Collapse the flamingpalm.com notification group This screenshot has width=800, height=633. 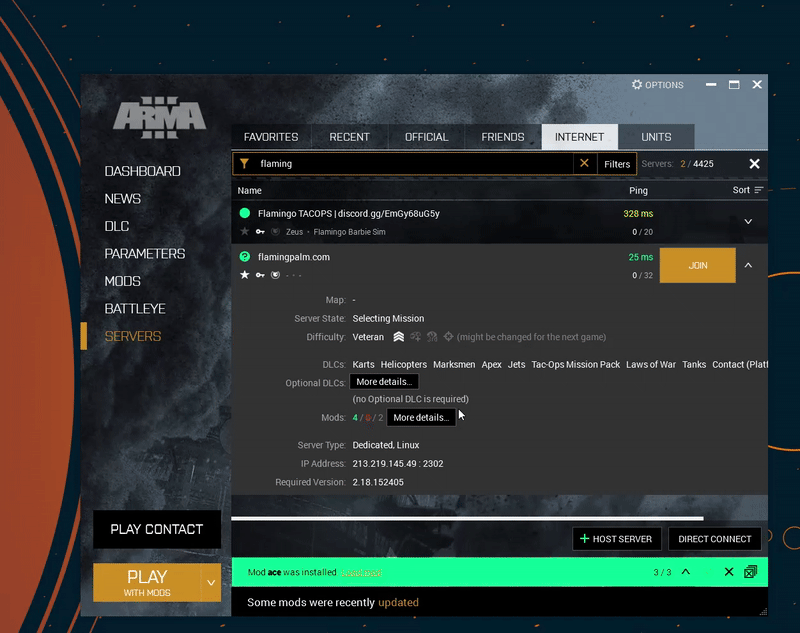click(x=685, y=572)
